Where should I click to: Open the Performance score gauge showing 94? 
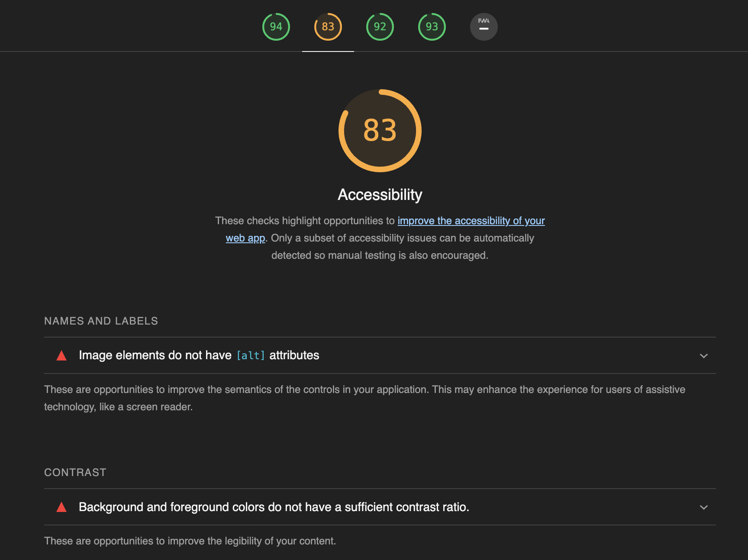276,27
